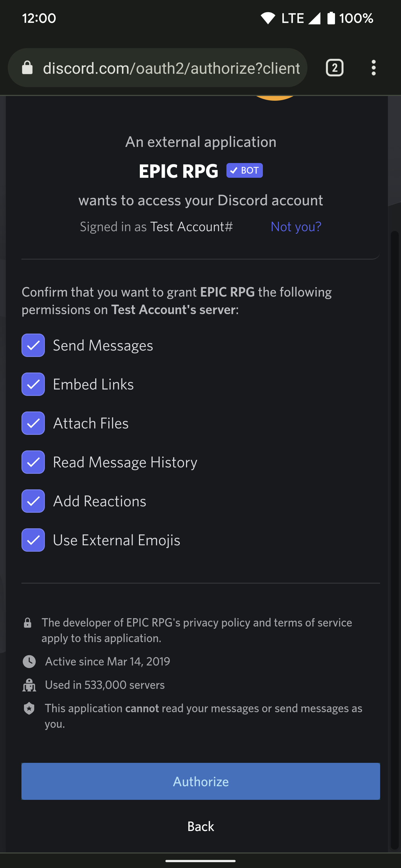Click the Not you? link
The width and height of the screenshot is (401, 868).
(295, 226)
